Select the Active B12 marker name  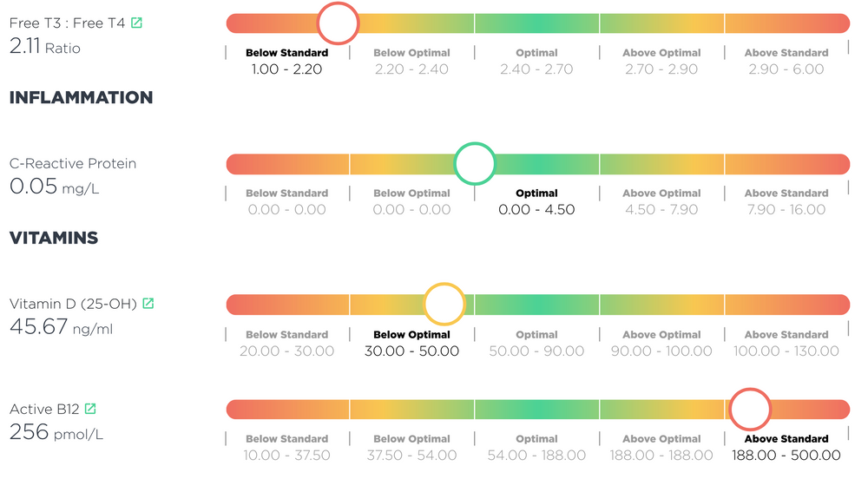[44, 409]
